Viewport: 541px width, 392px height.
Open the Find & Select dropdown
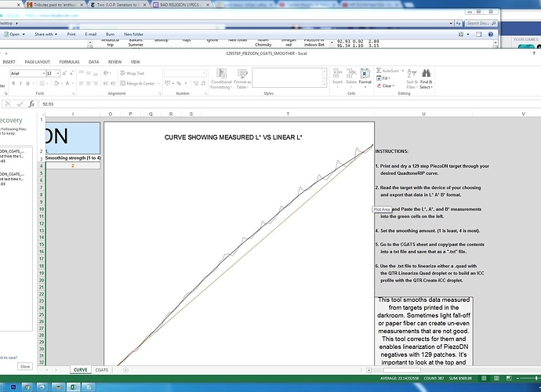tap(426, 78)
